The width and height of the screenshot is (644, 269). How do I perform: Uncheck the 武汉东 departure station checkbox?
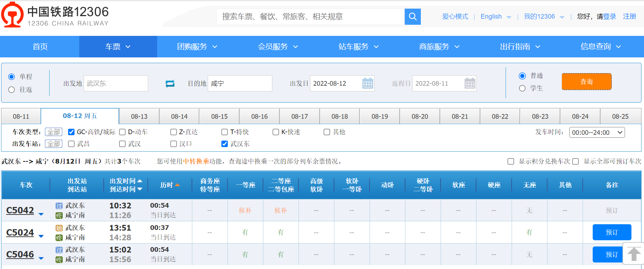(225, 144)
